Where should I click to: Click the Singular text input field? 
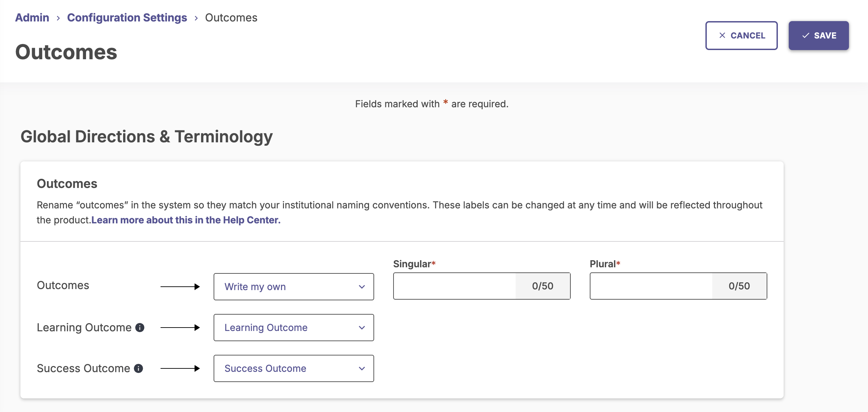[x=454, y=286]
